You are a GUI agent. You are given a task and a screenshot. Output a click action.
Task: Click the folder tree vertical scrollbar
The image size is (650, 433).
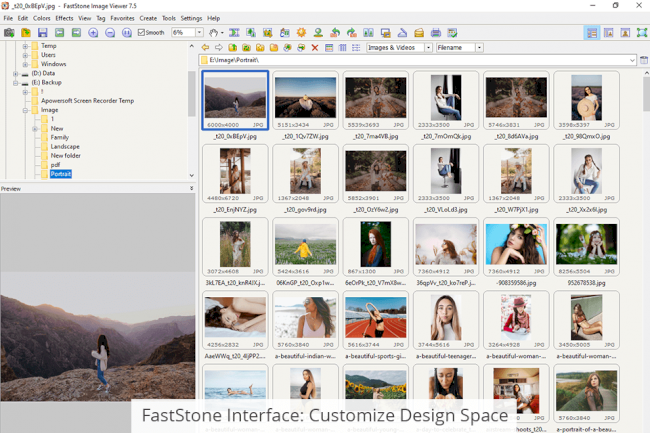(x=192, y=93)
